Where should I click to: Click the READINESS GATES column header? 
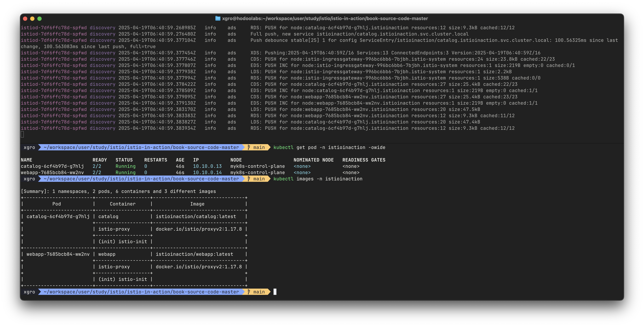tap(364, 160)
